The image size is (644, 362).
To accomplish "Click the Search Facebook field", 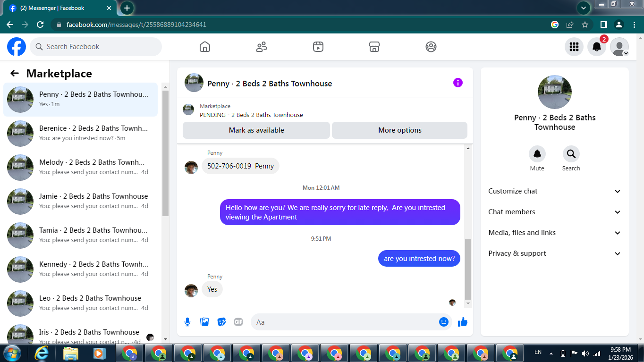I will pos(96,47).
